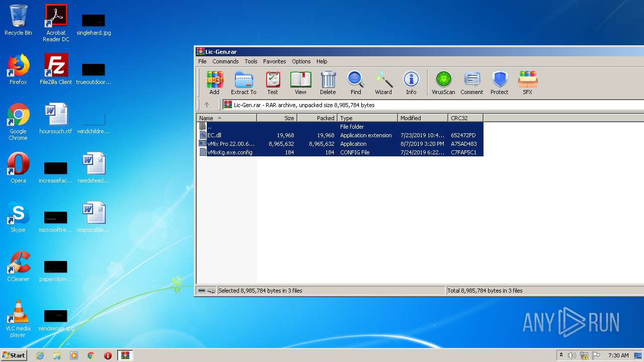The width and height of the screenshot is (644, 362).
Task: Add an archive Comment
Action: click(471, 83)
